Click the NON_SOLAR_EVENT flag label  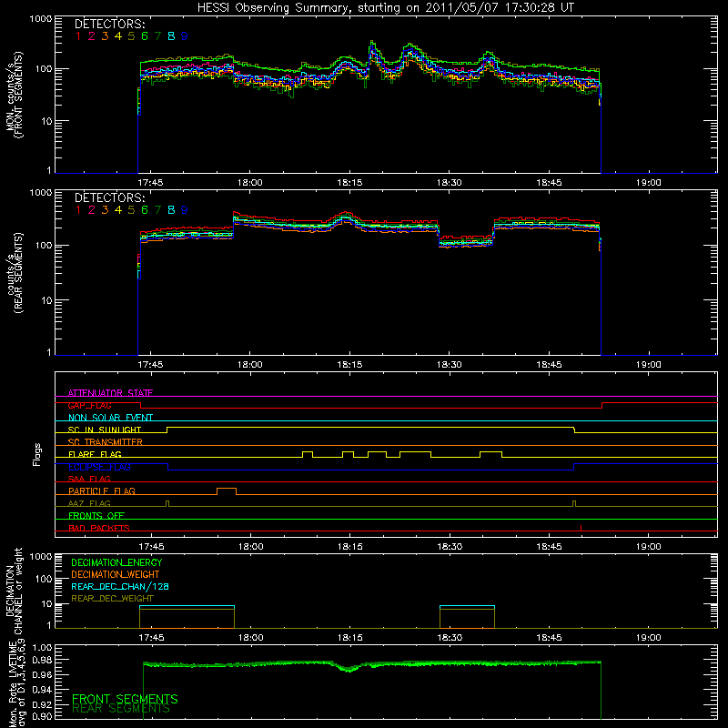(110, 418)
